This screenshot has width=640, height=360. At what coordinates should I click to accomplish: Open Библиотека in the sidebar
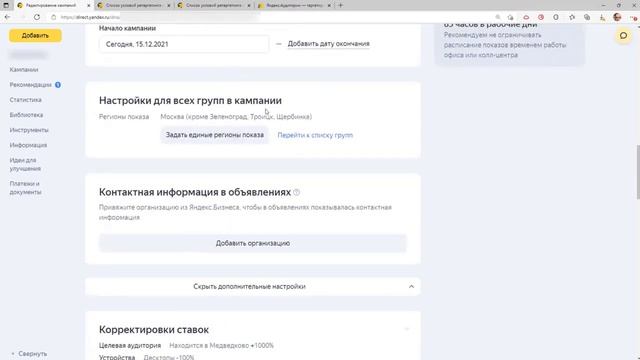(26, 115)
